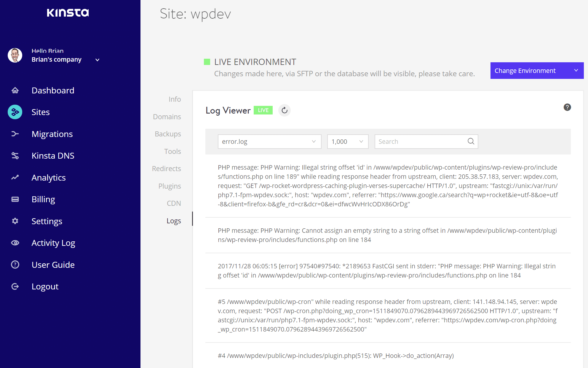Viewport: 588px width, 368px height.
Task: Refresh the log viewer
Action: tap(284, 111)
